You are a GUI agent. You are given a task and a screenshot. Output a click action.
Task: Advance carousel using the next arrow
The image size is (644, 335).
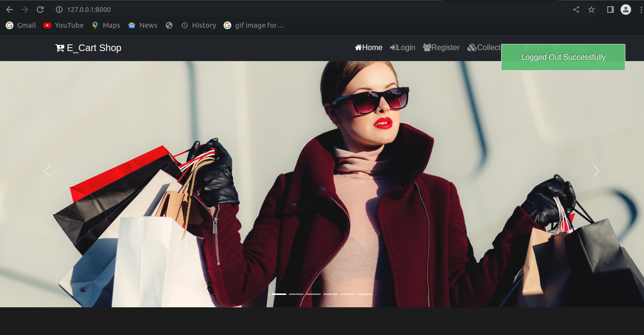pos(596,171)
